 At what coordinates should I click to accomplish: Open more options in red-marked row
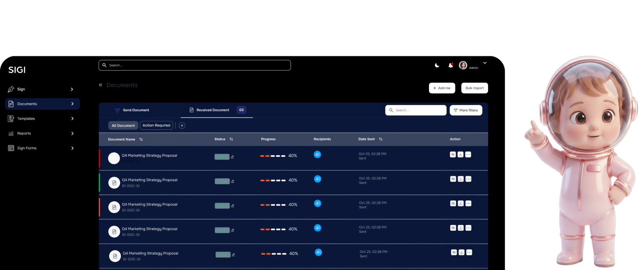point(468,154)
